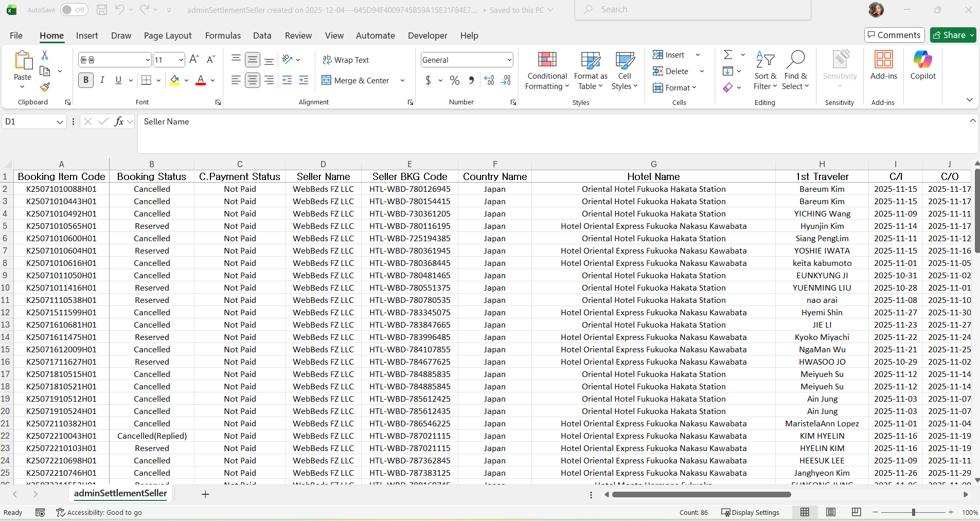
Task: Open the Formulas ribbon tab
Action: tap(223, 35)
